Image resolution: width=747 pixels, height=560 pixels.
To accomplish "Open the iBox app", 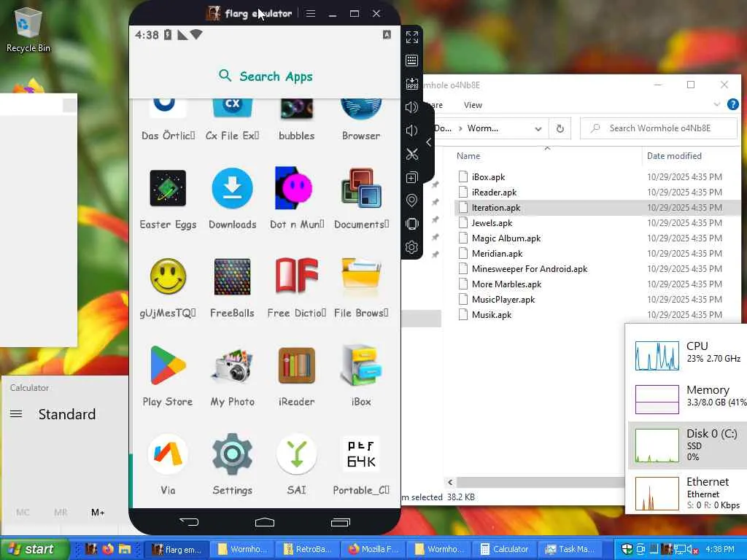I will [x=361, y=365].
